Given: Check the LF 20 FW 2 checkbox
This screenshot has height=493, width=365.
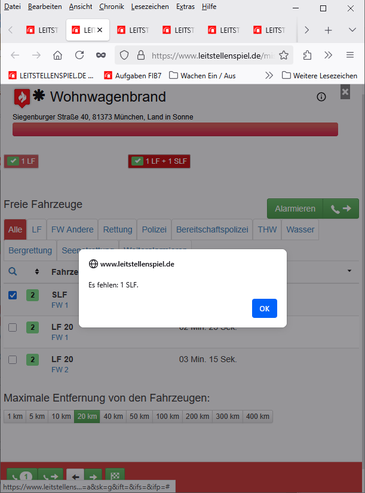Looking at the screenshot, I should 13,360.
